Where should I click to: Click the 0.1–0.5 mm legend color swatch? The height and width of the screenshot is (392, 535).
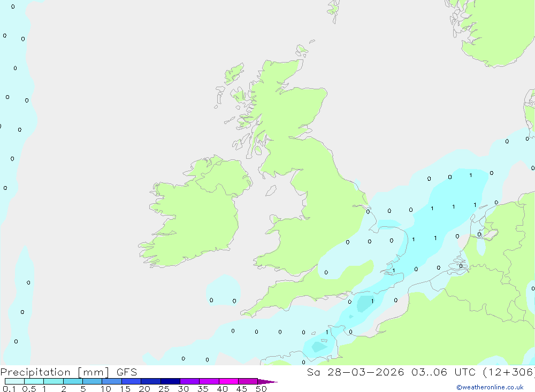[14, 381]
